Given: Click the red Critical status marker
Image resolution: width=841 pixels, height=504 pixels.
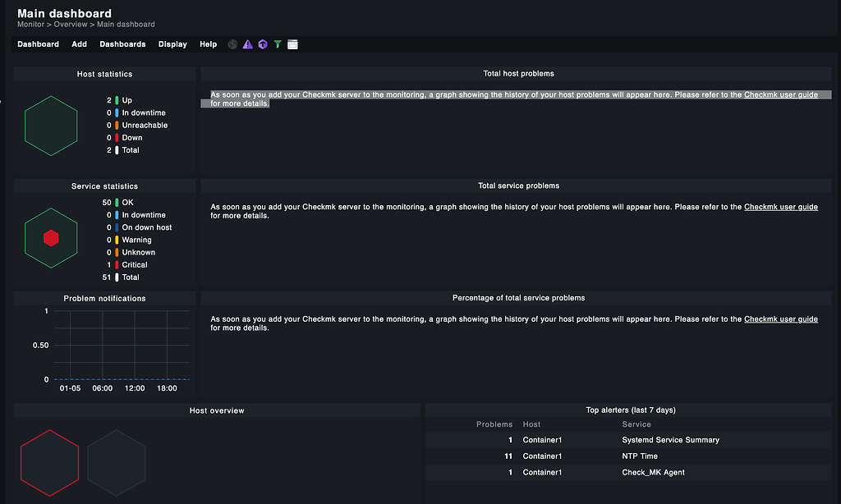Looking at the screenshot, I should (x=115, y=264).
